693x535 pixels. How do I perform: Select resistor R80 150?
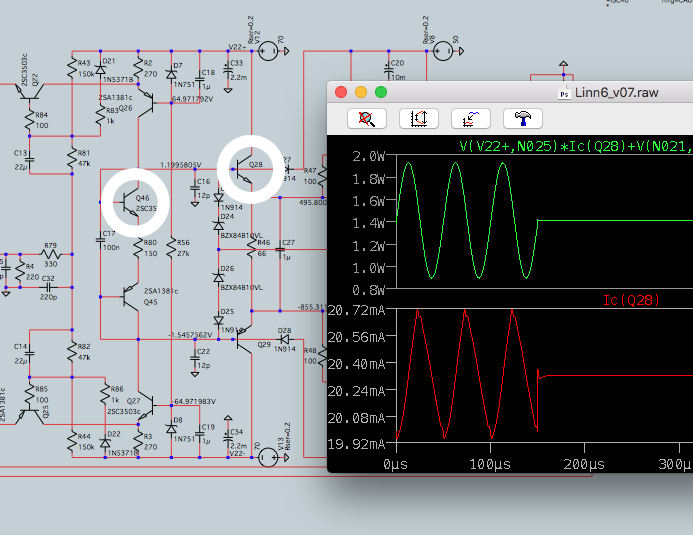click(139, 248)
